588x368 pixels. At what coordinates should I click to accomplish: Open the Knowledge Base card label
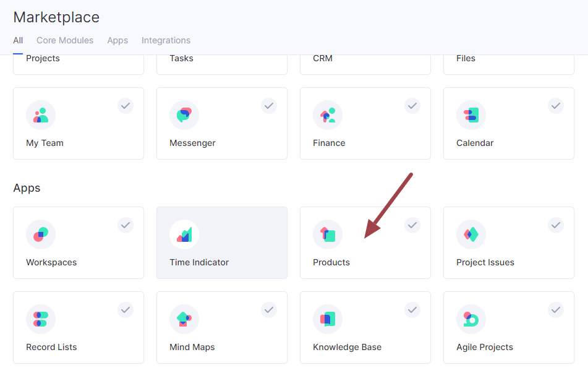[347, 347]
